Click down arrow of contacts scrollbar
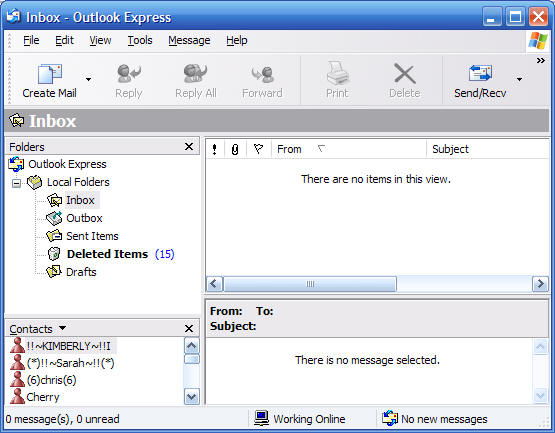555x433 pixels. click(x=191, y=397)
